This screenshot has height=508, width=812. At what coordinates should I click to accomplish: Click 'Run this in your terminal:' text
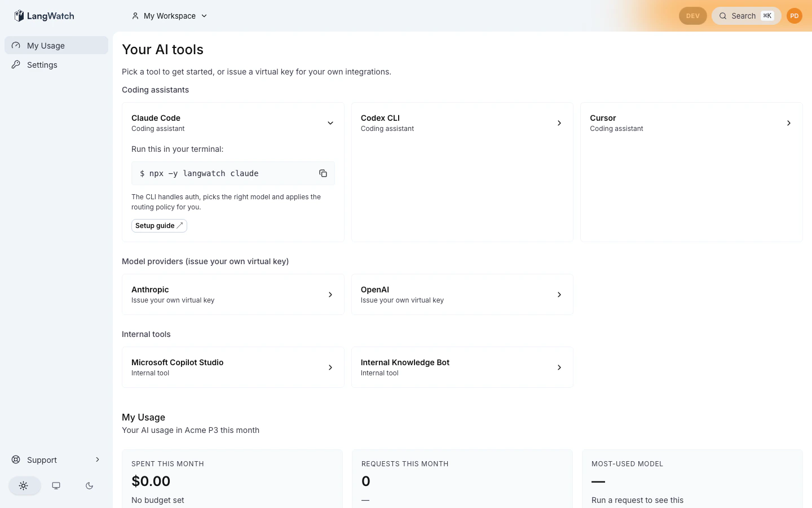(178, 149)
